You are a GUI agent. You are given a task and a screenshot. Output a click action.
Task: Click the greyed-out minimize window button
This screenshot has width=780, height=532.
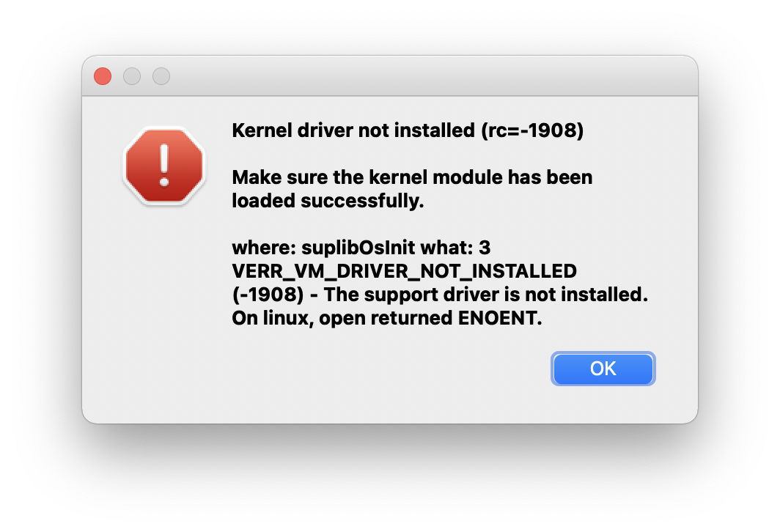coord(132,76)
